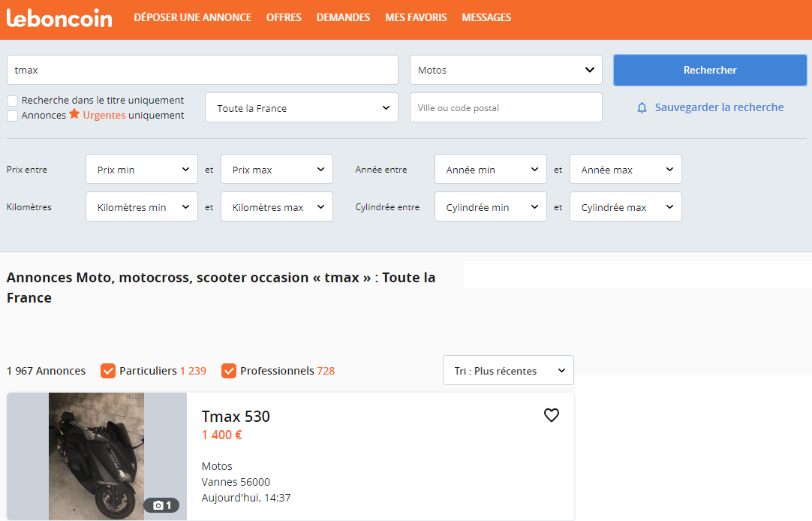Click the 1 400 € price text
Screen dimensions: 812x521
pyautogui.click(x=221, y=435)
